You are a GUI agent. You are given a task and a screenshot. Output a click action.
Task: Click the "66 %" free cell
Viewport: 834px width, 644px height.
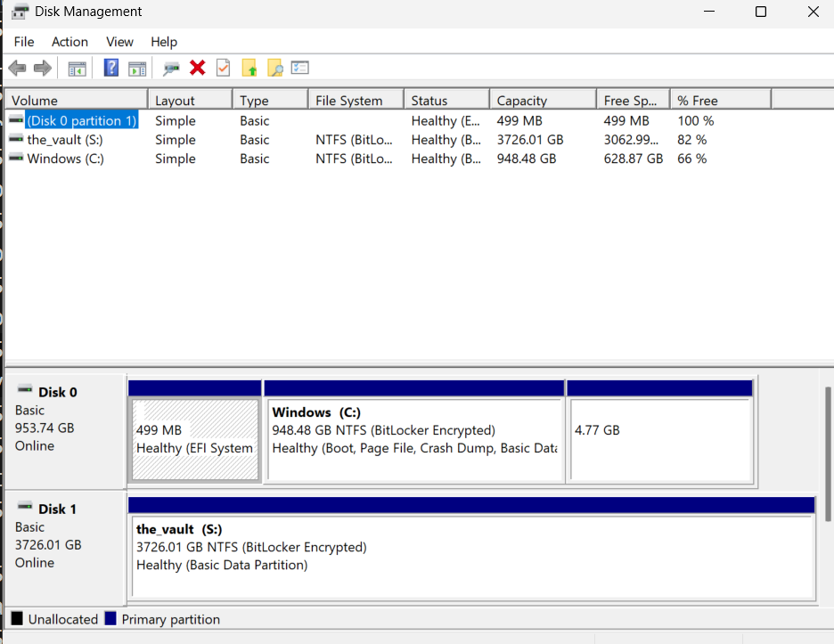click(x=692, y=159)
